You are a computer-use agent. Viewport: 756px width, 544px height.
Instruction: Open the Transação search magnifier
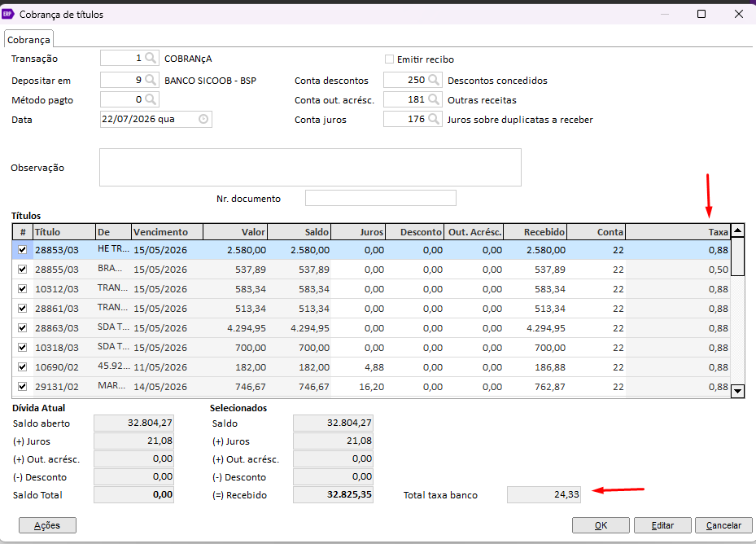pyautogui.click(x=151, y=59)
